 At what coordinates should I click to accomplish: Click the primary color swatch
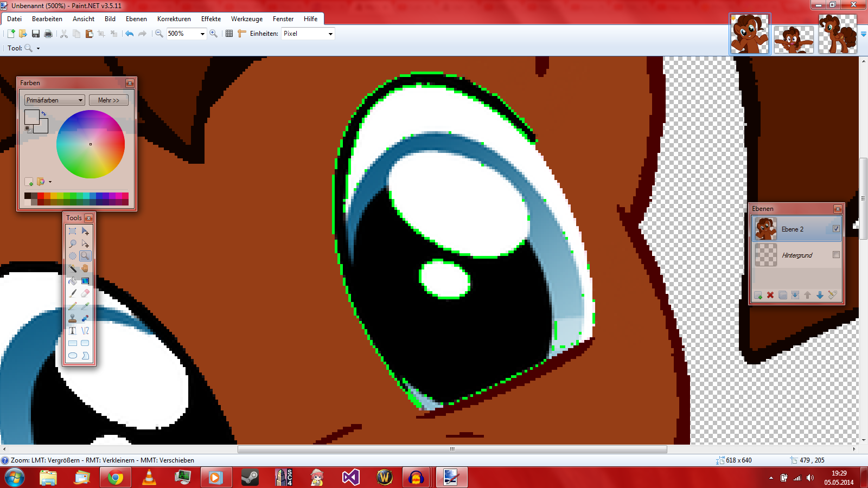[31, 117]
